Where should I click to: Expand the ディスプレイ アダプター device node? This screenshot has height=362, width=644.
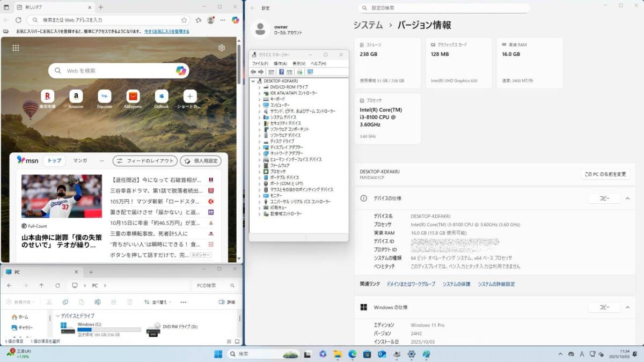(259, 147)
